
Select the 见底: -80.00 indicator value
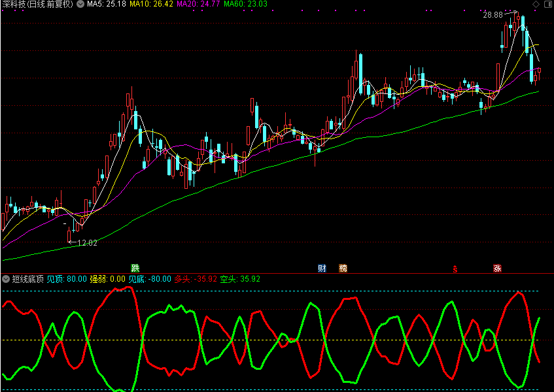tap(149, 279)
